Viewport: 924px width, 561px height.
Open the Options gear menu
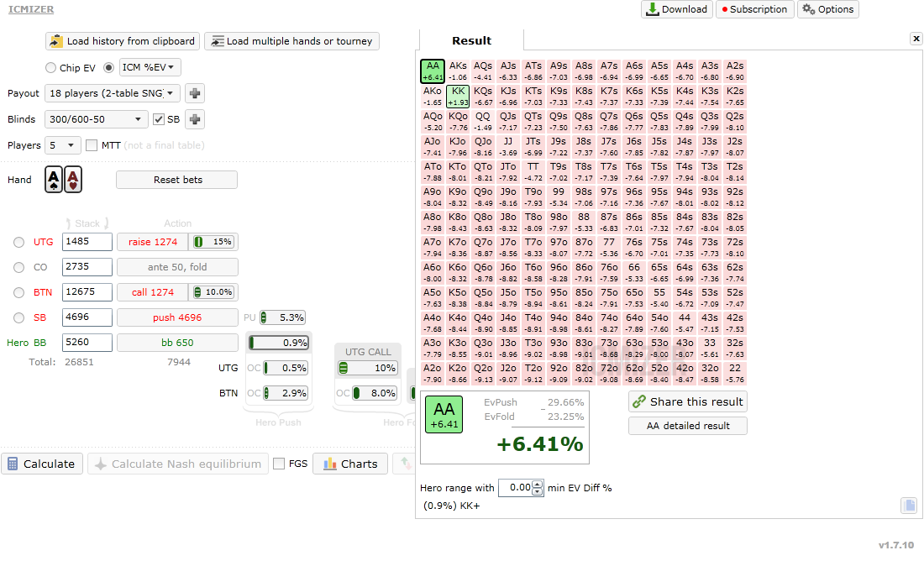click(828, 9)
